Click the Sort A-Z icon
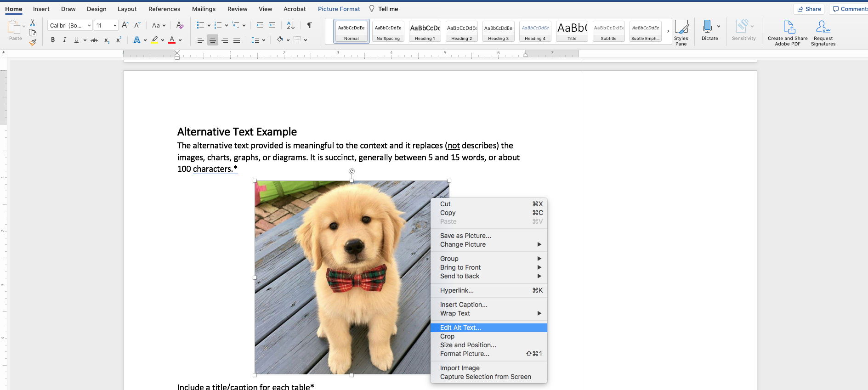The width and height of the screenshot is (868, 390). click(290, 25)
